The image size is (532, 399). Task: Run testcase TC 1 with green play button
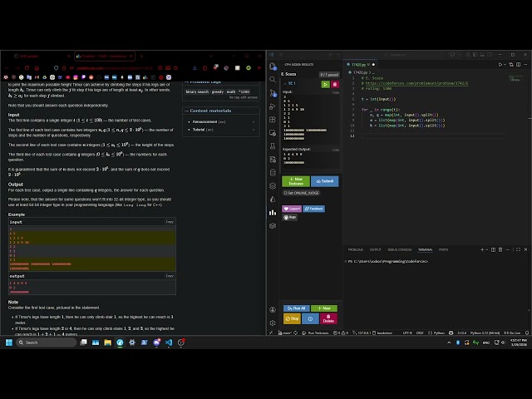pos(325,84)
